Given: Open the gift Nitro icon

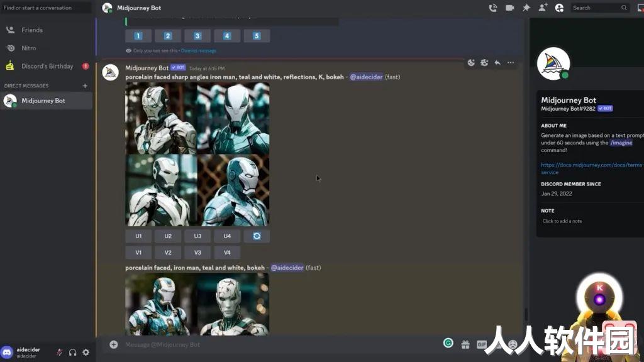Looking at the screenshot, I should click(x=465, y=345).
